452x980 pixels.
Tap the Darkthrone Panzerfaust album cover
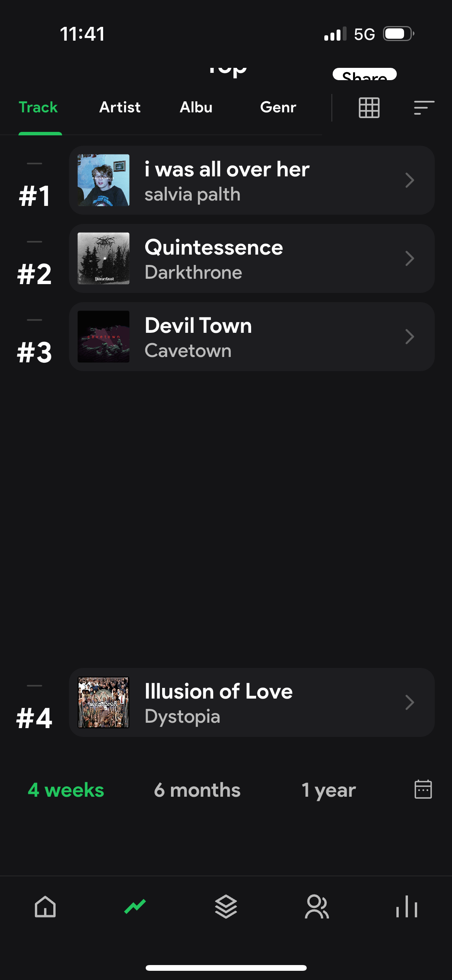pyautogui.click(x=104, y=258)
